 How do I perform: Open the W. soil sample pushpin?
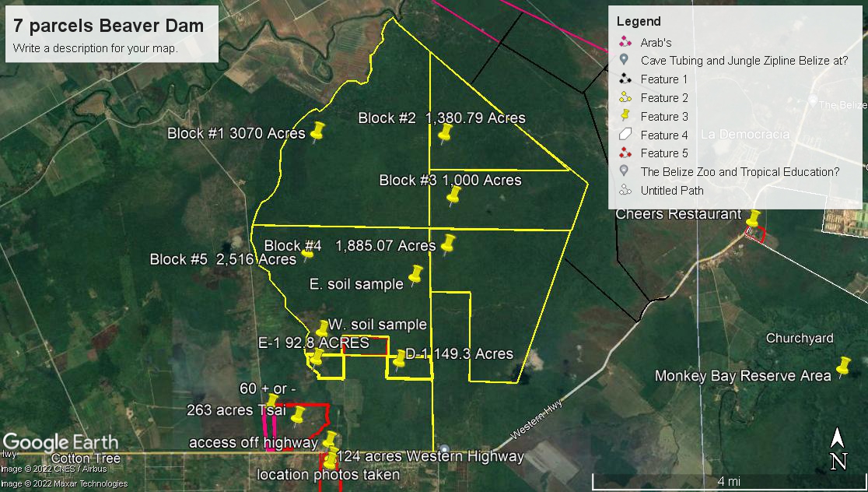tap(322, 329)
